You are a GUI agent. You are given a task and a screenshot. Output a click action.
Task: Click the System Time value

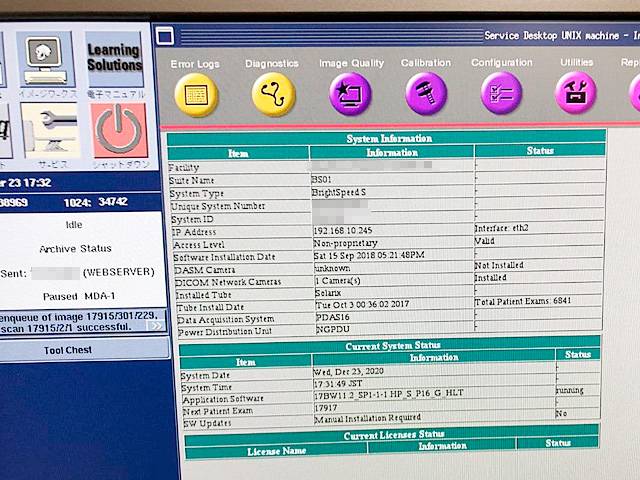click(x=338, y=384)
